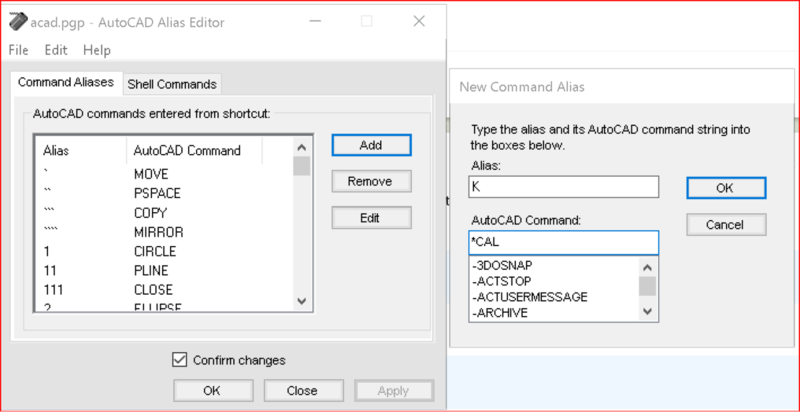Screen dimensions: 800x412
Task: Select -3DOSNAP from the command list
Action: pos(503,265)
